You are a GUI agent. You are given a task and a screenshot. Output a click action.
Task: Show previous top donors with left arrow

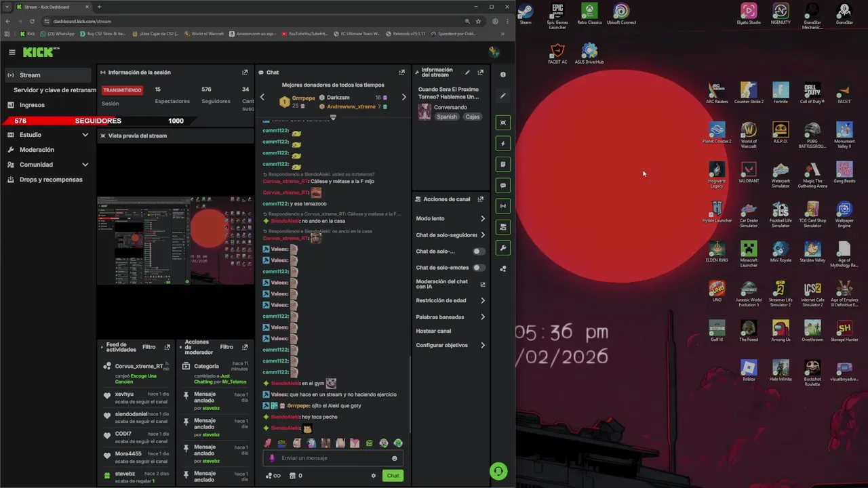click(262, 97)
